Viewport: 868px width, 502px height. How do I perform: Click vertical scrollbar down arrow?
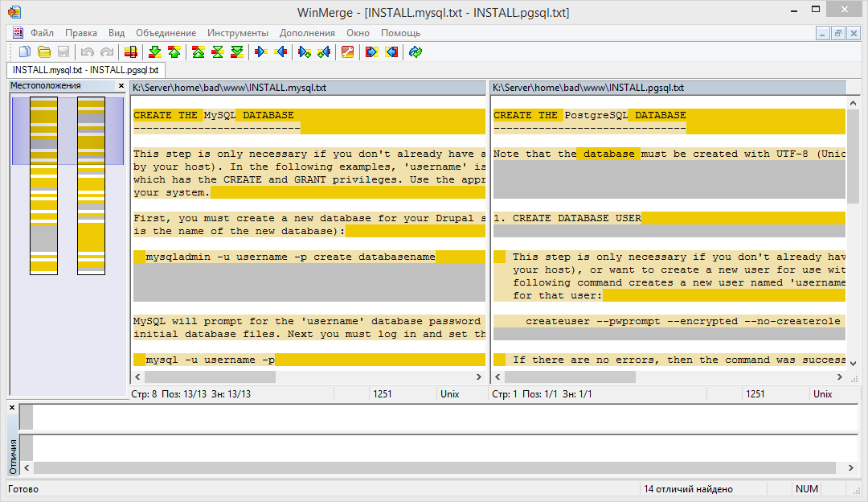853,364
